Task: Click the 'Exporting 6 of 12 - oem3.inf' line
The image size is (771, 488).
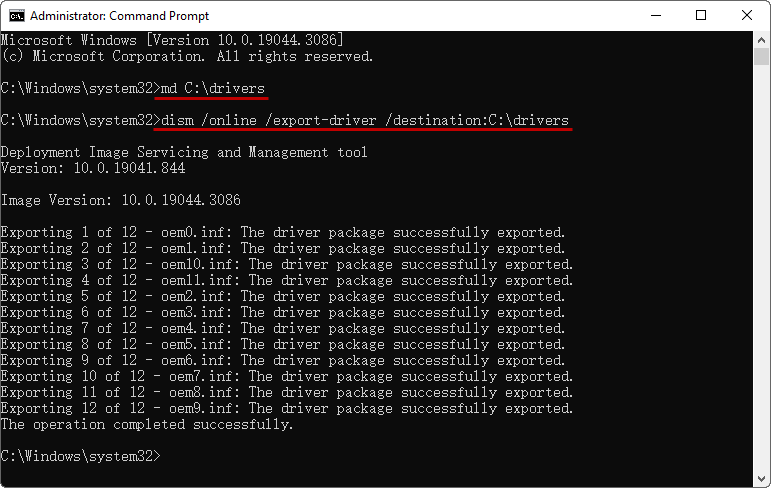Action: pos(283,312)
